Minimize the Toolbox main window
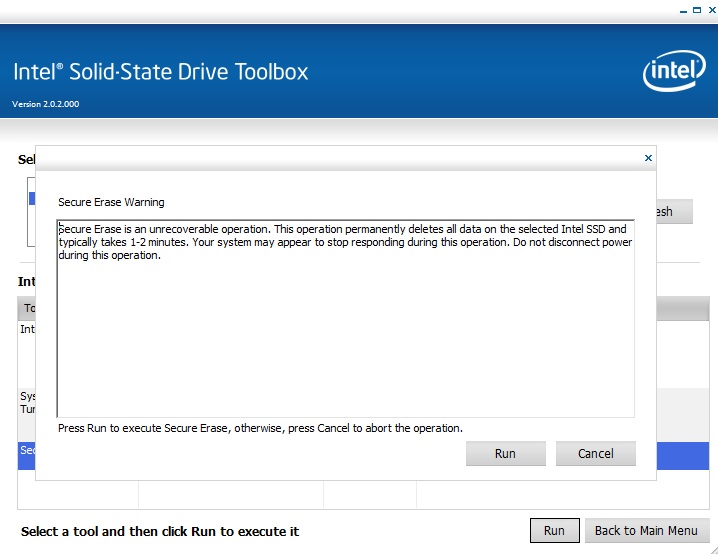718x554 pixels. [683, 10]
